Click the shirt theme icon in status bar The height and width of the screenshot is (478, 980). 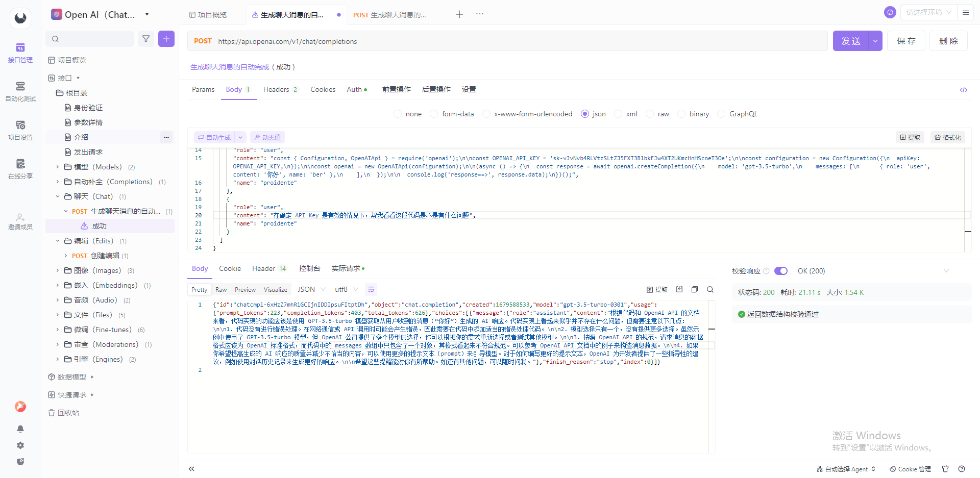945,469
